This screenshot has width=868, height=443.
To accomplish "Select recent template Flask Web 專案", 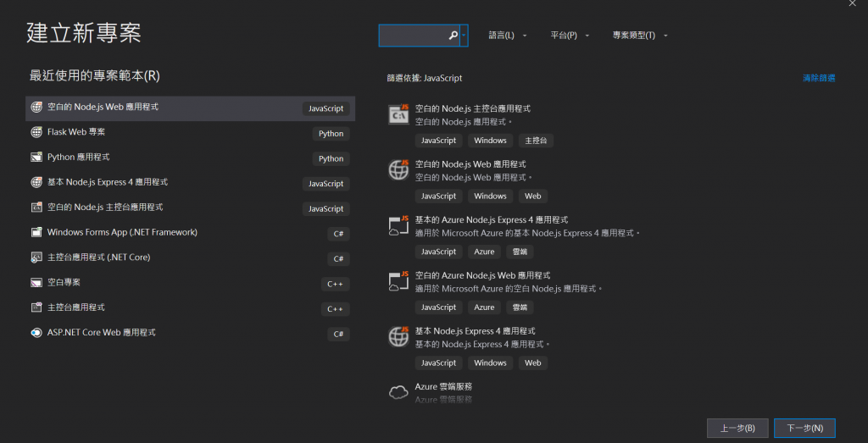I will click(191, 133).
